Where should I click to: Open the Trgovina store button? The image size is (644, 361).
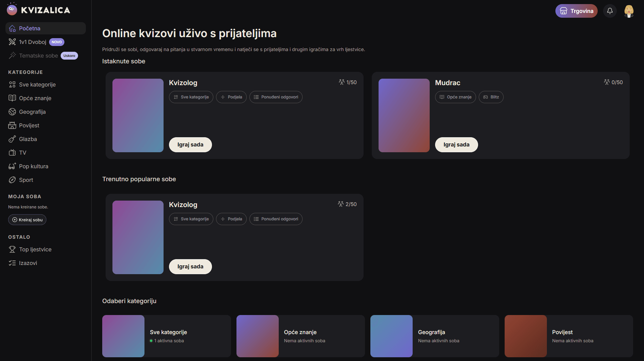[577, 11]
